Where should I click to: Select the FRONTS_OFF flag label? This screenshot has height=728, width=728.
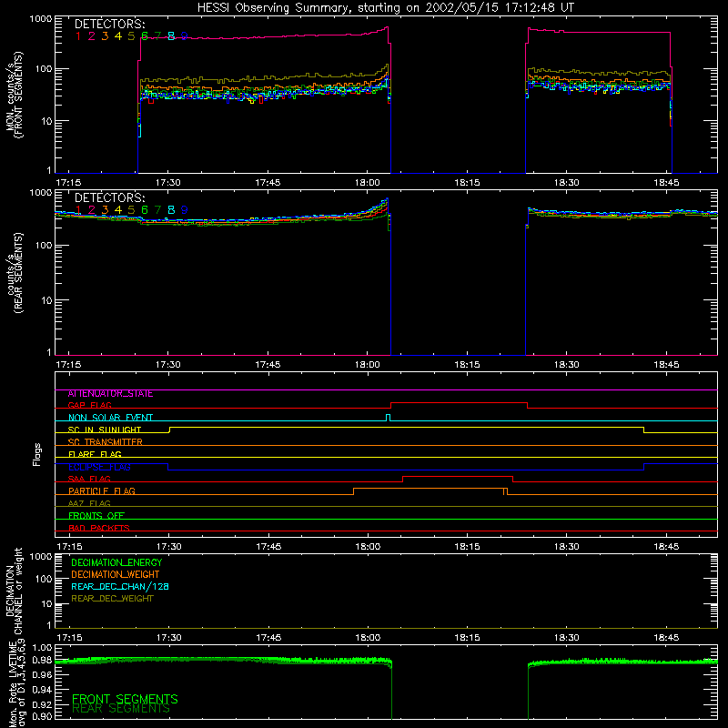point(96,516)
